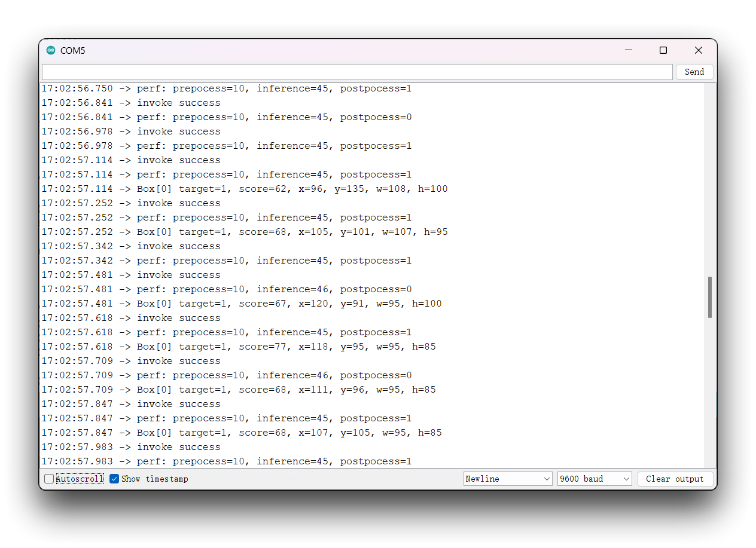
Task: Click the 17:02:57.342 invoke success line
Action: pyautogui.click(x=131, y=246)
